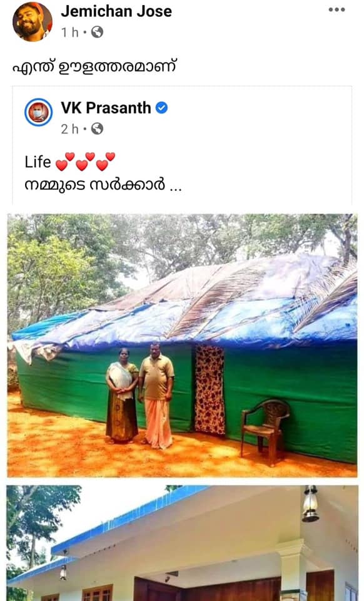
Task: Open the photo of the tarpaulin-covered house
Action: click(182, 346)
